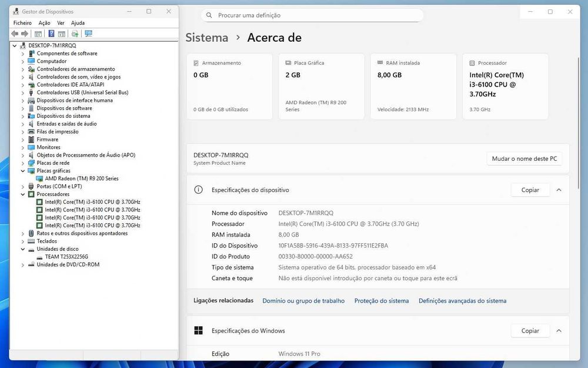Go back to Sistema via breadcrumb
The width and height of the screenshot is (588, 368).
(206, 38)
